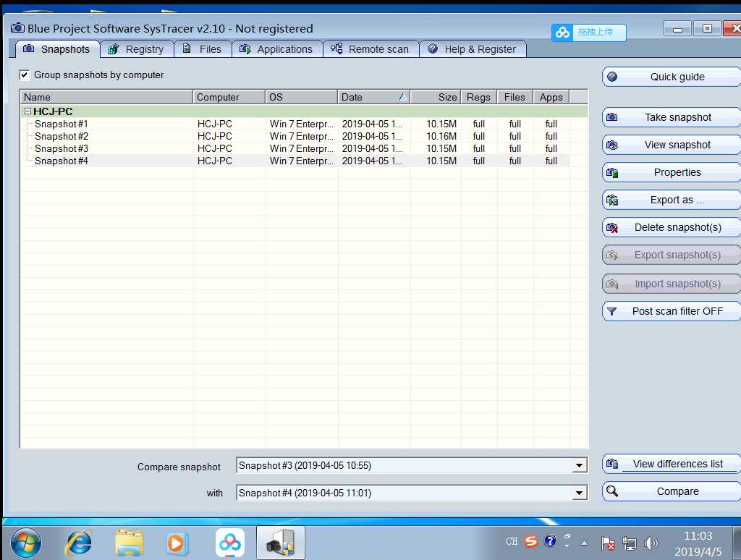Click the Compare magnifier icon
Image resolution: width=741 pixels, height=560 pixels.
pyautogui.click(x=612, y=491)
